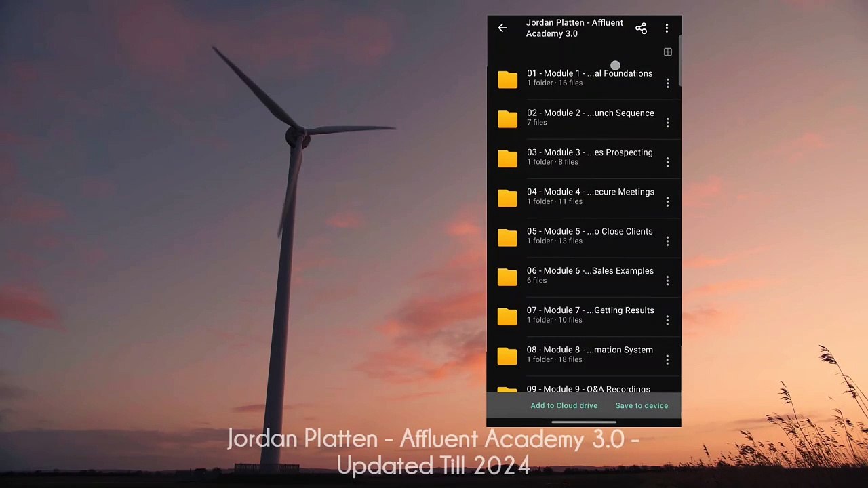This screenshot has height=488, width=868.
Task: Save the folder to device
Action: (x=642, y=405)
